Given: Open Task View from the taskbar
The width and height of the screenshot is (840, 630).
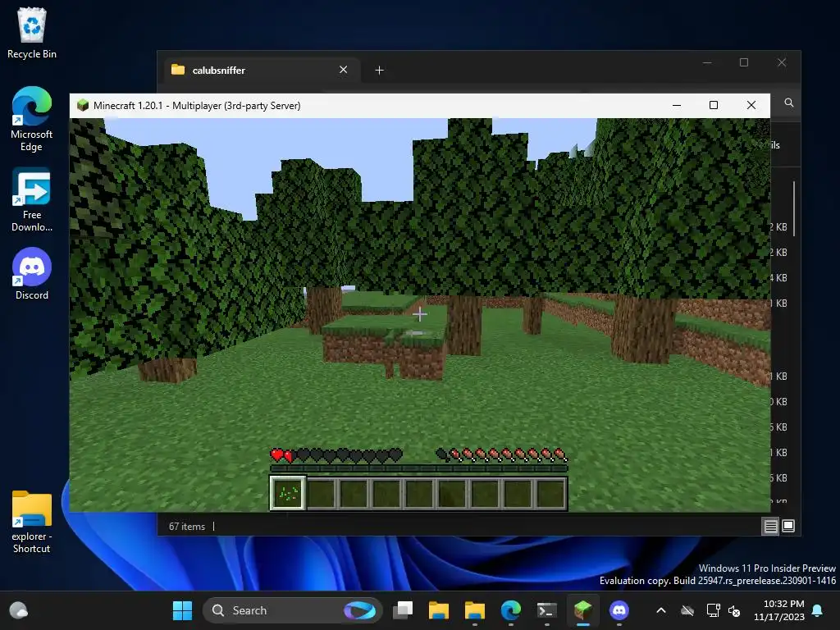Looking at the screenshot, I should (403, 610).
